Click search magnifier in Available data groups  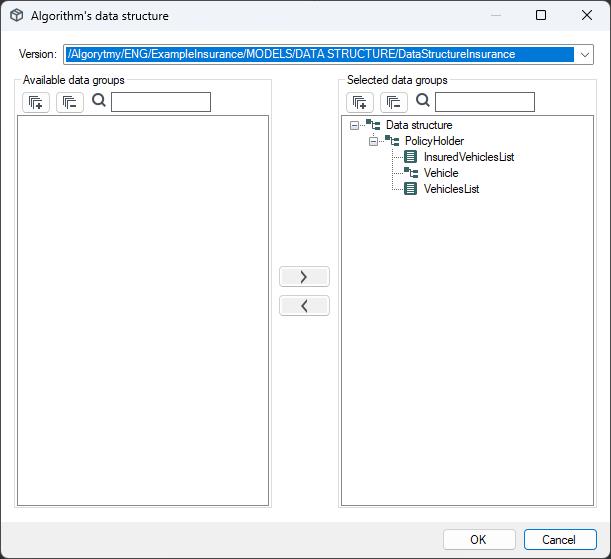coord(99,101)
